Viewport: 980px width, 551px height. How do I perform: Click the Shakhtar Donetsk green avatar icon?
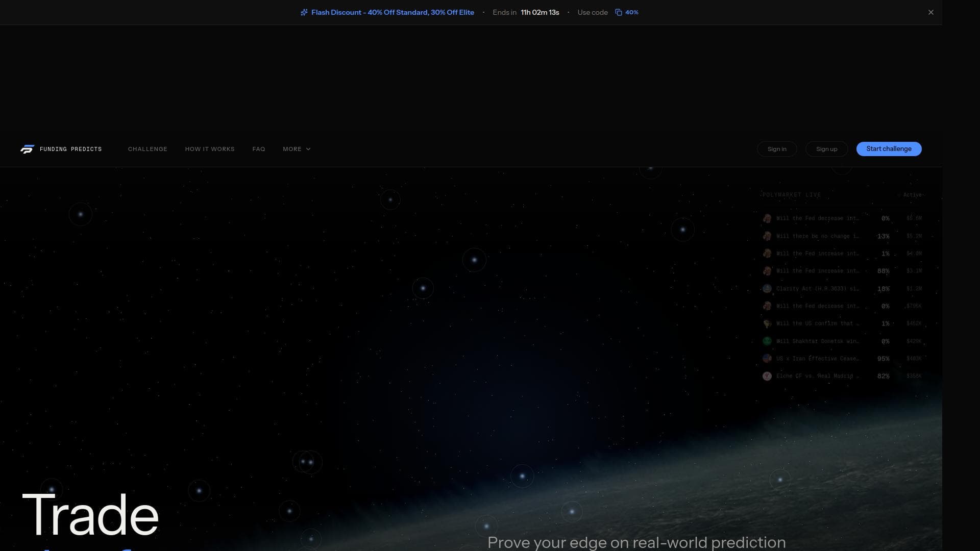(x=767, y=341)
